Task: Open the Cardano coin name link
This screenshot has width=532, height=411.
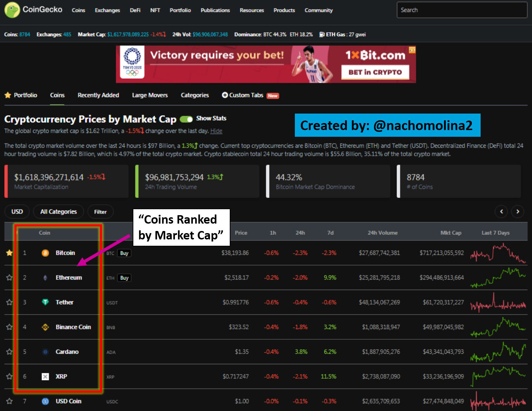Action: (67, 352)
